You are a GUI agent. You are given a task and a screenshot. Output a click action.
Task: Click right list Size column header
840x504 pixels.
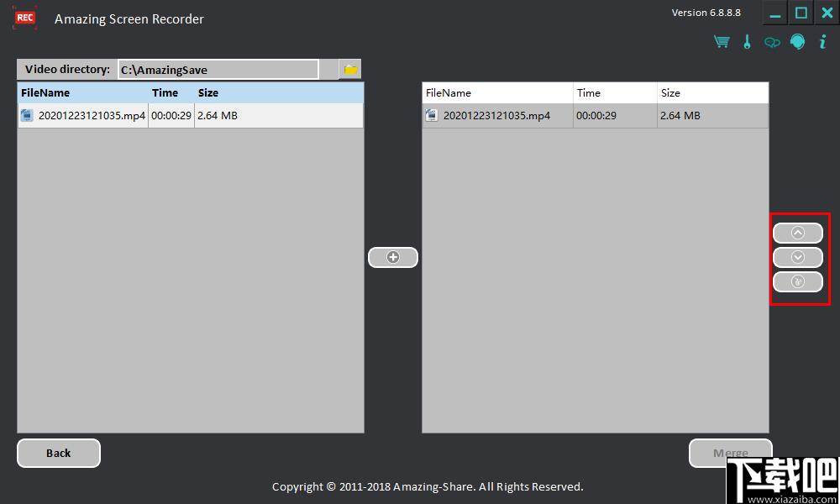click(712, 92)
